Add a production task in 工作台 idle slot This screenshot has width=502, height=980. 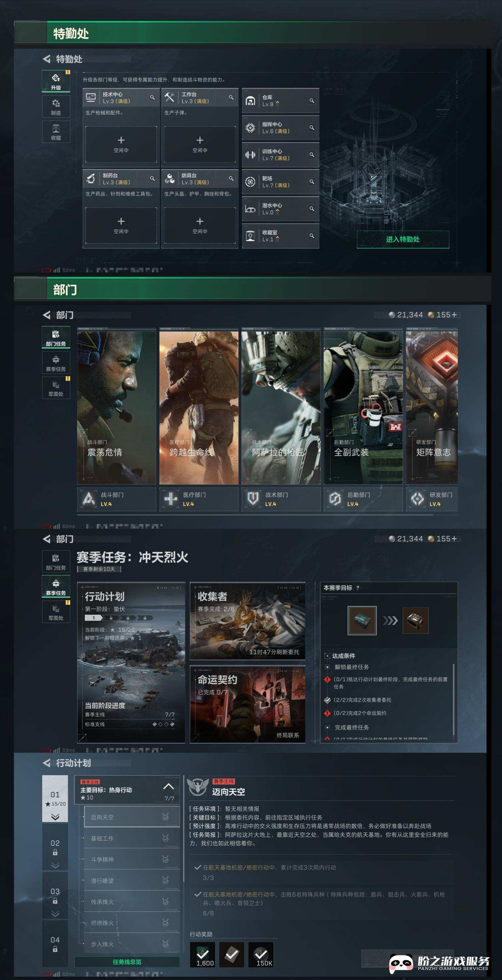pos(200,144)
